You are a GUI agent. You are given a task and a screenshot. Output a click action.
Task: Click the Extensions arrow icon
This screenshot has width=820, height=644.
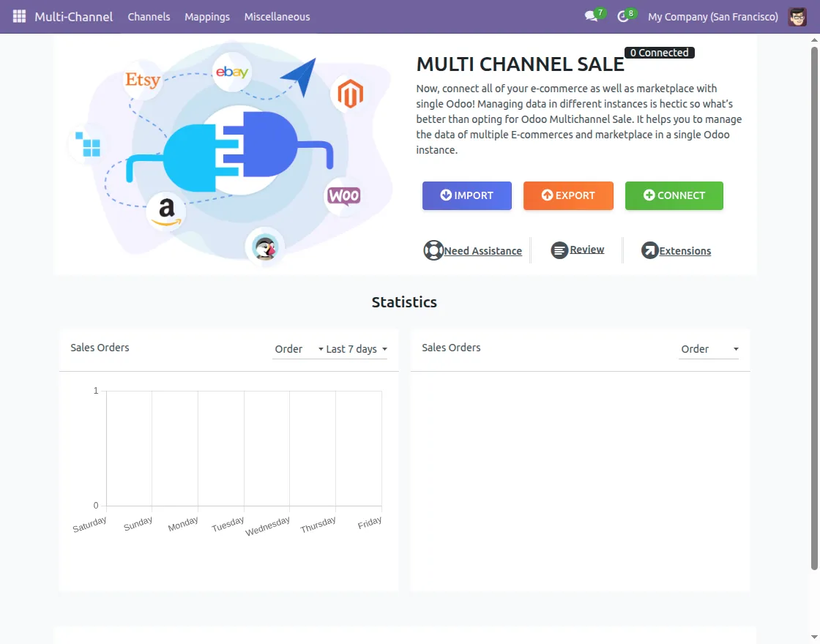649,250
